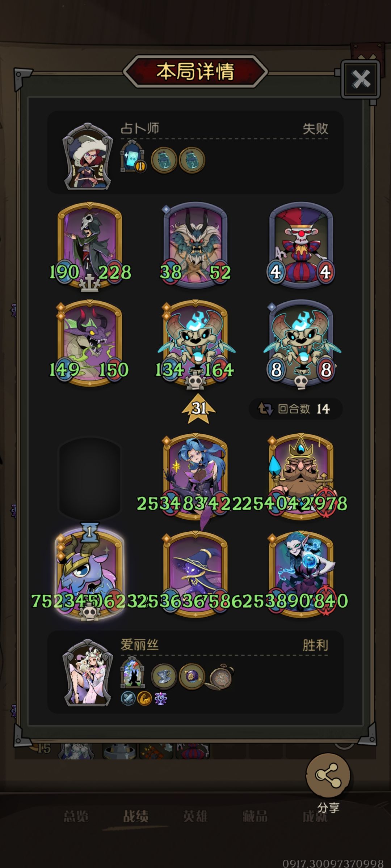Tap the second jar treasure icon
Viewport: 391px width, 868px height.
pyautogui.click(x=192, y=160)
